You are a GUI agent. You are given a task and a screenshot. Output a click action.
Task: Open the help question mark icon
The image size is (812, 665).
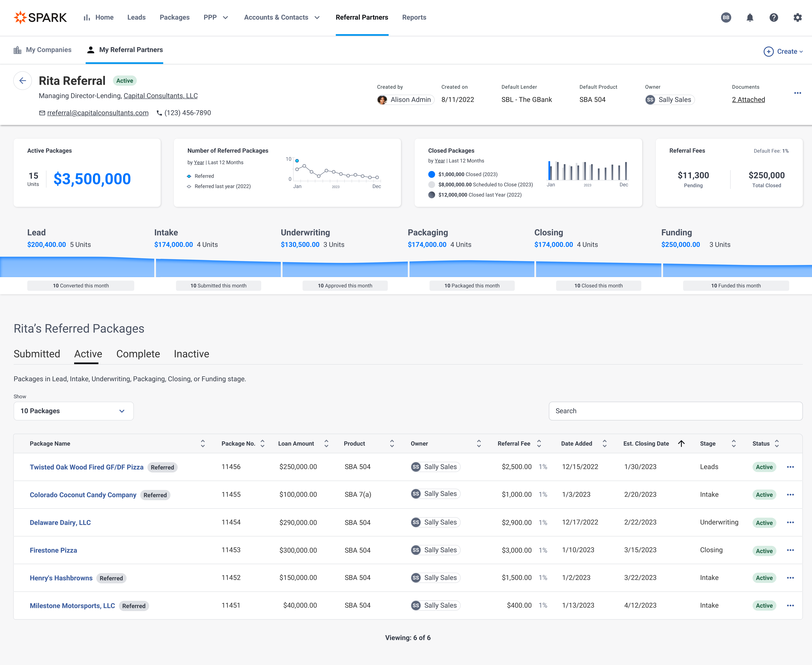click(774, 18)
